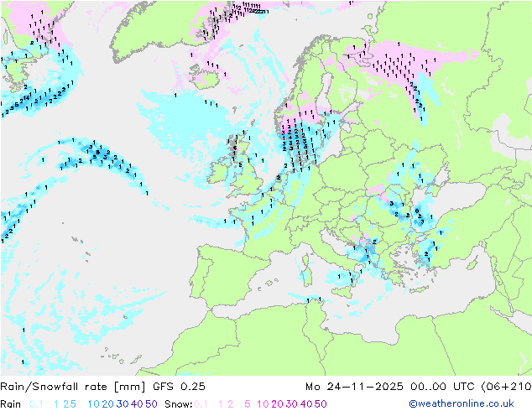
Task: Click the 'Mo 24-11-2025' forecast date
Action: coord(354,386)
